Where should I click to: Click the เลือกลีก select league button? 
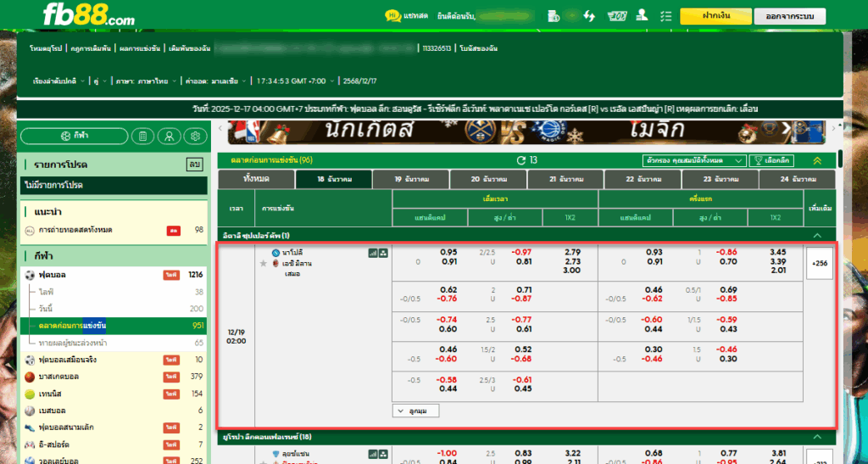coord(771,160)
